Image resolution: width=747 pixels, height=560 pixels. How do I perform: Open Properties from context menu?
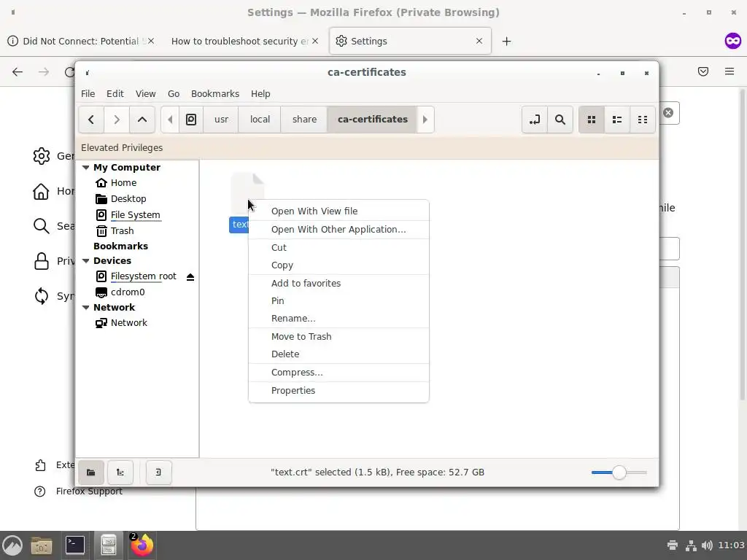338,391
